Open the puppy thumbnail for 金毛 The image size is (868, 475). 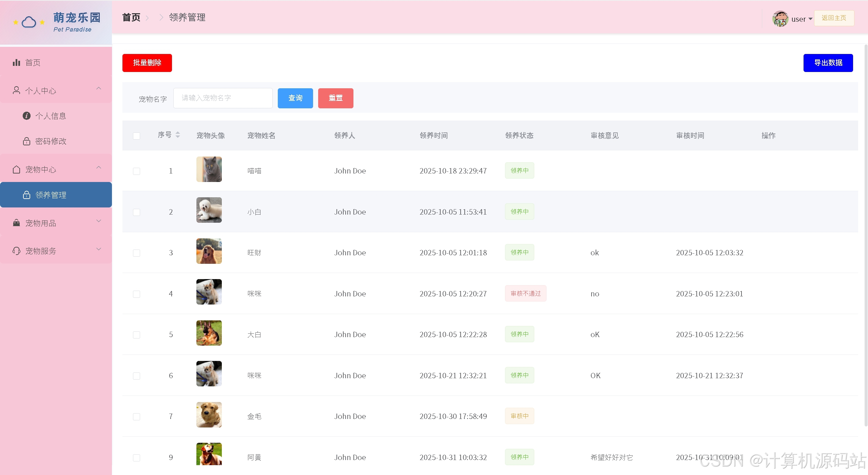click(209, 415)
